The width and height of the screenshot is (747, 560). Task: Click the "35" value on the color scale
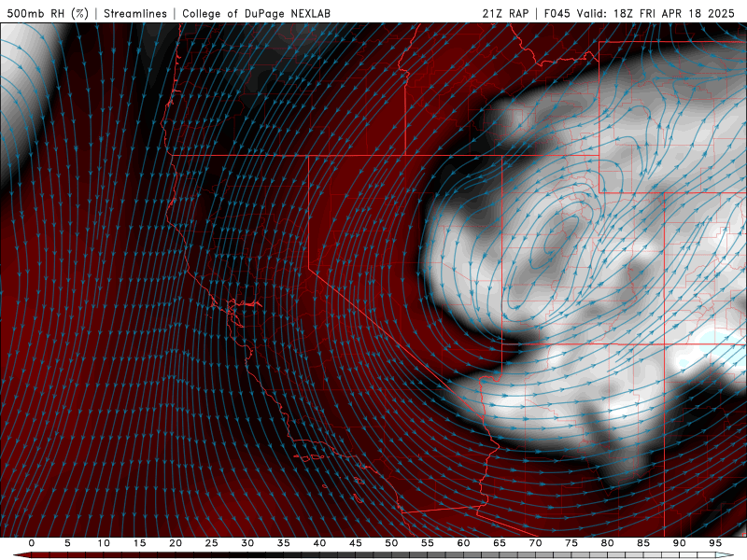[x=284, y=543]
